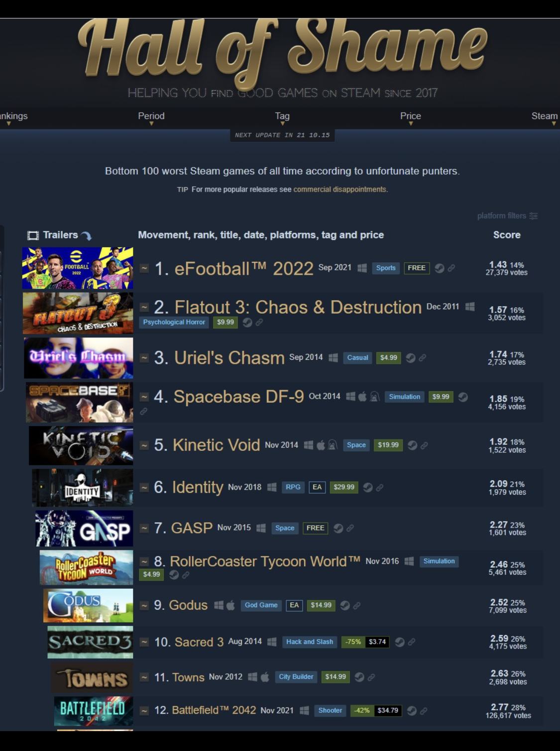The width and height of the screenshot is (560, 751).
Task: Click Linux platform icon for Kinetic Void
Action: click(333, 445)
